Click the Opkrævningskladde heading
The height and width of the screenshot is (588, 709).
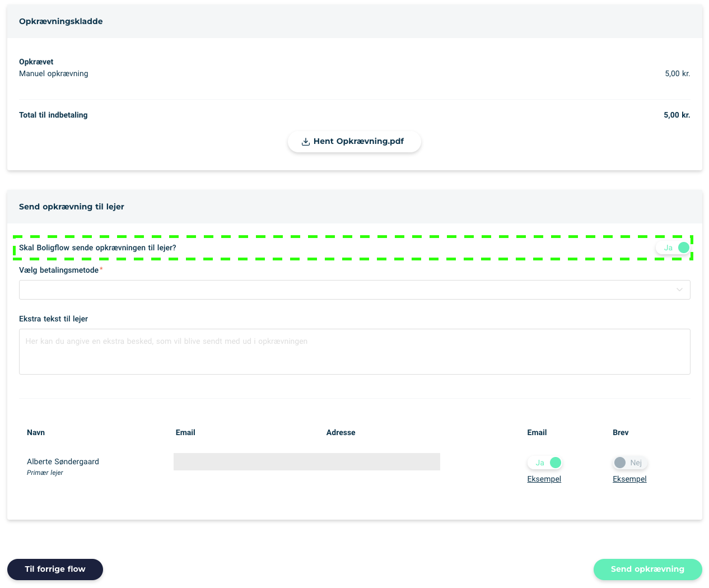[x=61, y=21]
